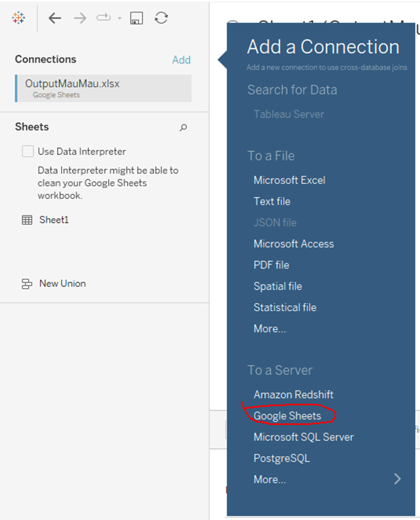Select the New Union icon

click(27, 284)
